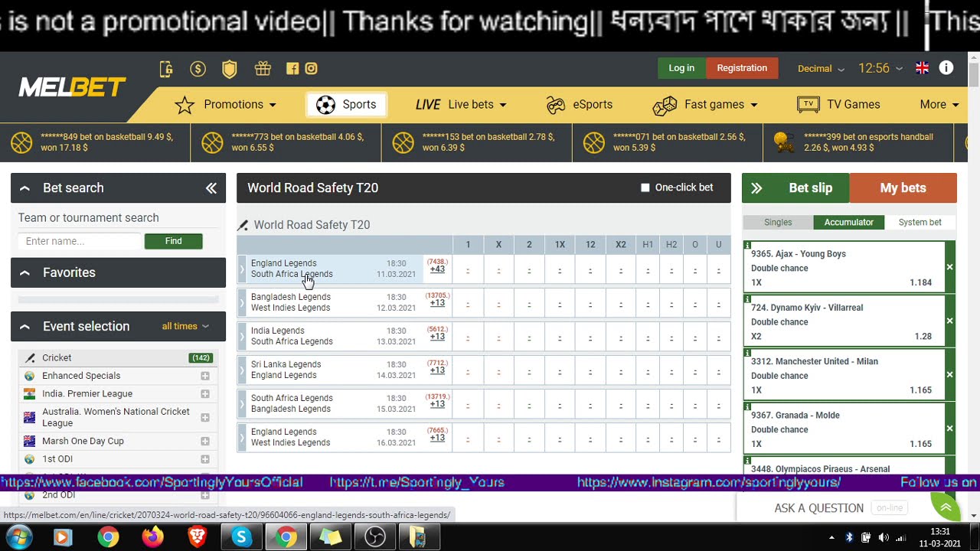Open the mobile app icon in header
Image resolution: width=980 pixels, height=551 pixels.
(166, 69)
